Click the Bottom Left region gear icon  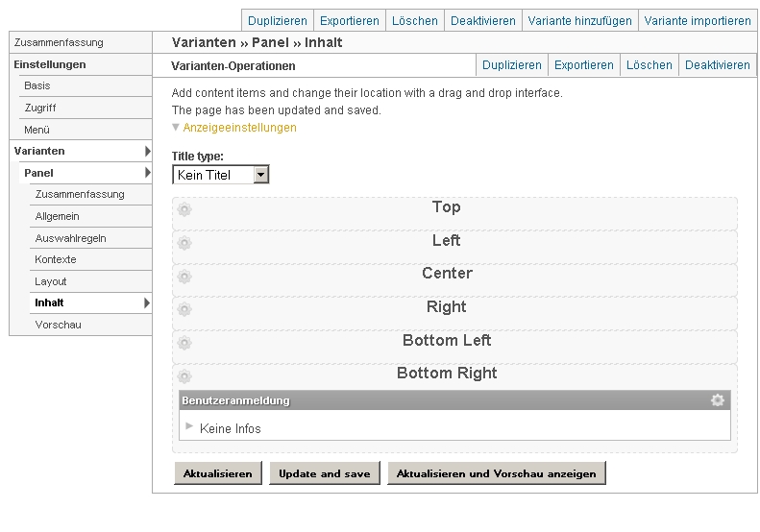coord(184,344)
